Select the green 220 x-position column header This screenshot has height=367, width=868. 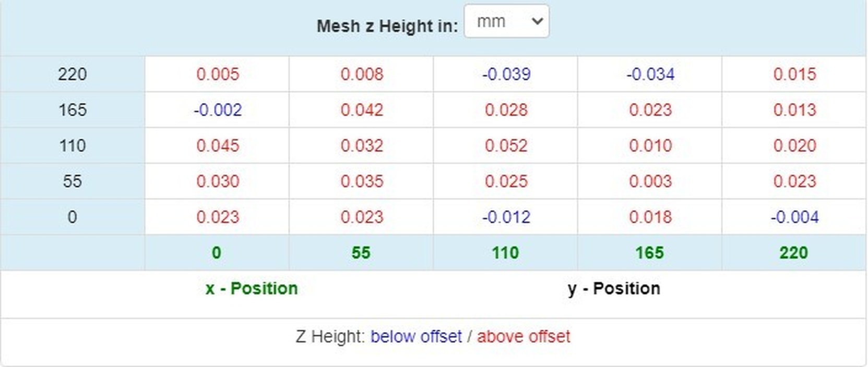793,253
